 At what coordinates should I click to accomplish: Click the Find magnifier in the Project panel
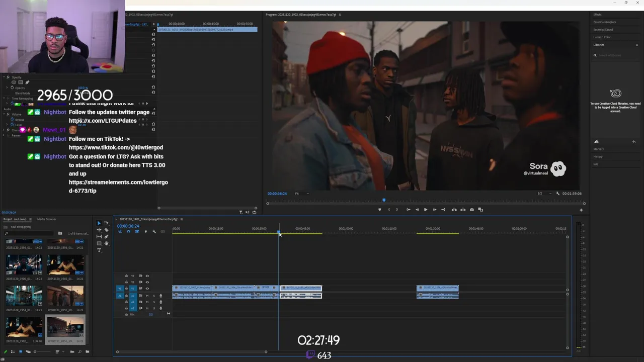coord(79,352)
